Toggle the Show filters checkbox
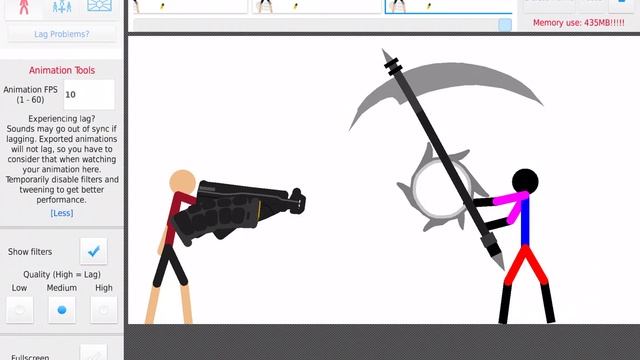Image resolution: width=640 pixels, height=360 pixels. click(93, 251)
